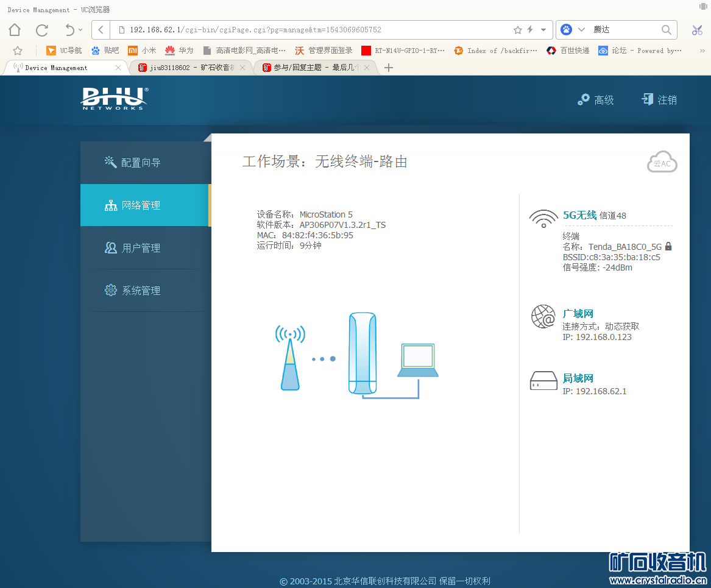Click signal strength -24dBm text
Screen dimensions: 711x588
click(617, 267)
